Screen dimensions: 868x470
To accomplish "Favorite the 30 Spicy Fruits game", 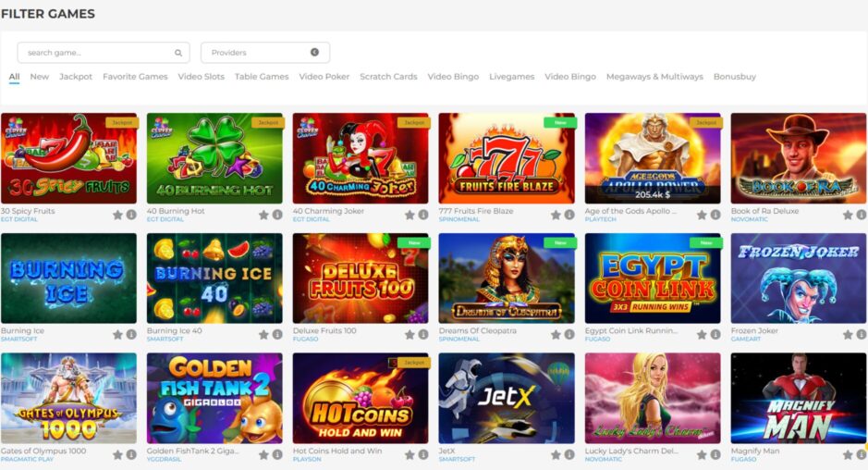I will coord(117,215).
